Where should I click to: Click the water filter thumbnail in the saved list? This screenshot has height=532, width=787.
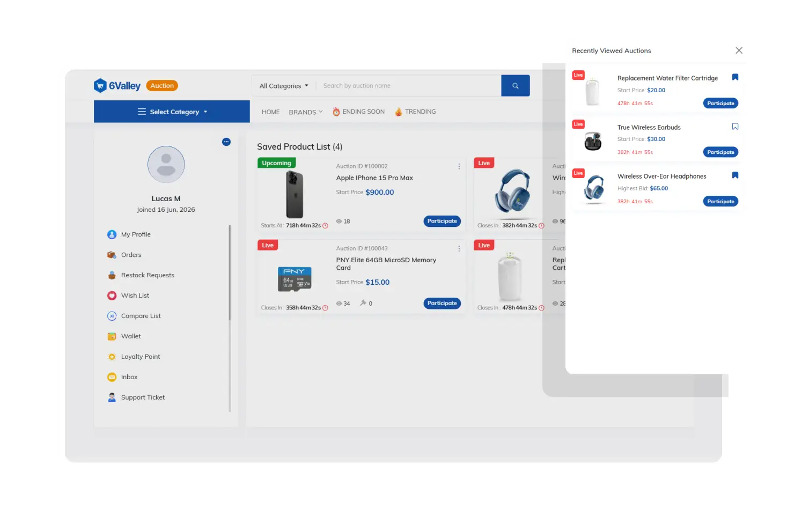tap(510, 277)
